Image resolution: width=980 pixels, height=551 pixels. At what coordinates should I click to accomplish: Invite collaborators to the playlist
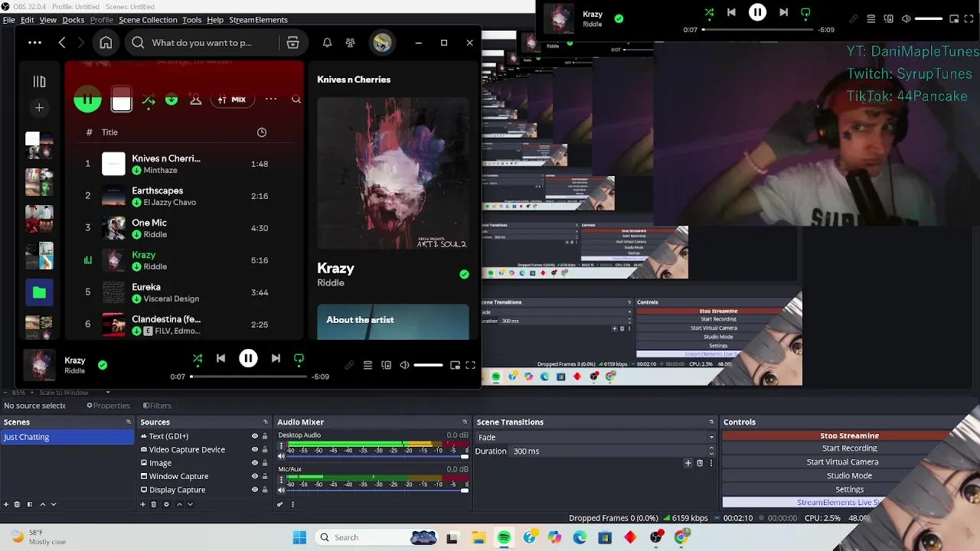(x=195, y=99)
